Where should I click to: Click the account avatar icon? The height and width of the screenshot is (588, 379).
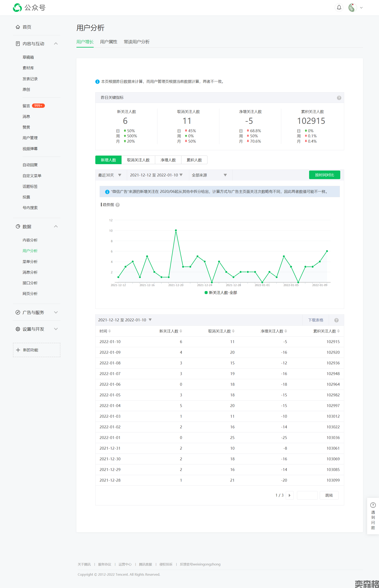click(352, 8)
